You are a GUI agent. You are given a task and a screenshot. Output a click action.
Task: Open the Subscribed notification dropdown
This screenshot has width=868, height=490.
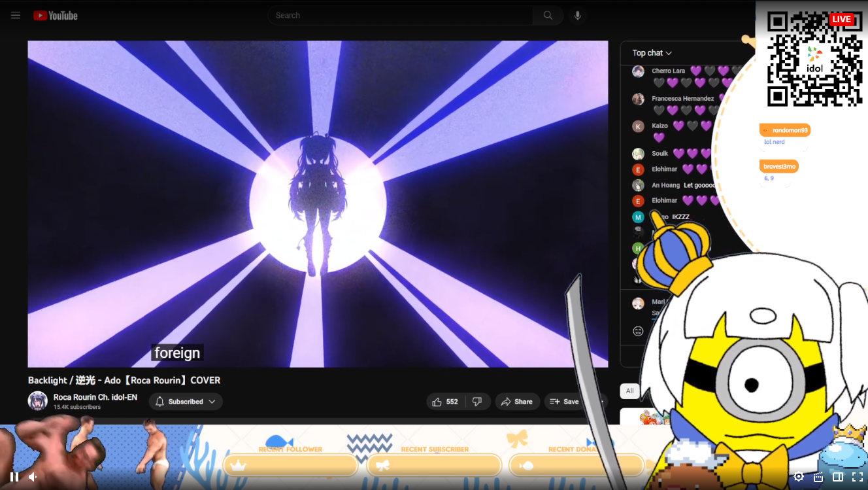click(x=186, y=402)
